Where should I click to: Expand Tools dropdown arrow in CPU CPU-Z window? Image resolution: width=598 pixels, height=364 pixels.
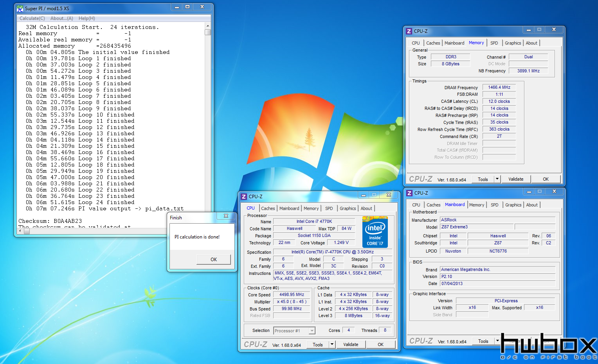tap(332, 344)
